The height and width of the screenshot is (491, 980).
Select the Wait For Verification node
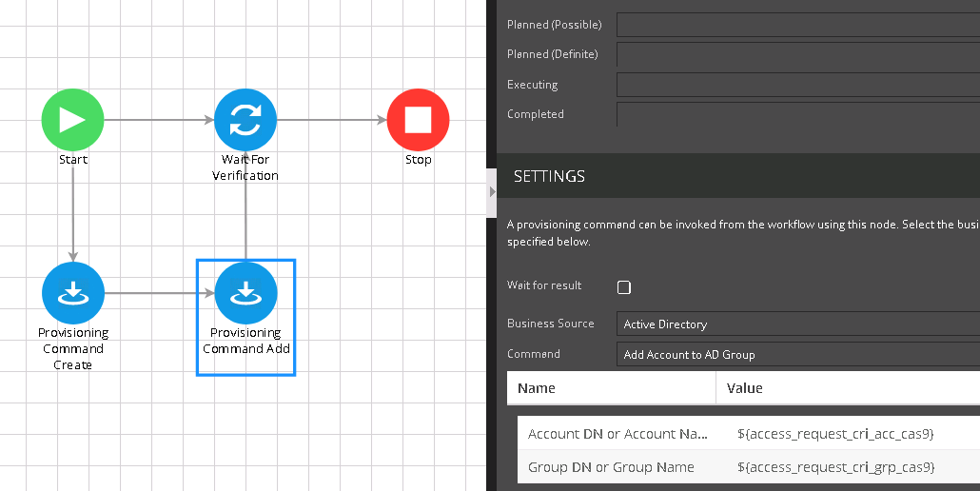pyautogui.click(x=245, y=120)
